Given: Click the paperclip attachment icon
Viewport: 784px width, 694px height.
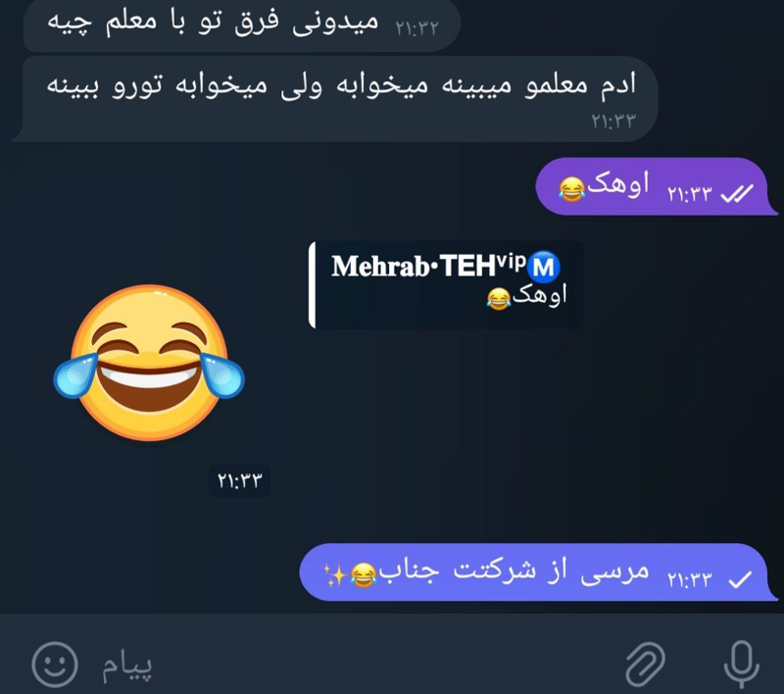Looking at the screenshot, I should 646,665.
